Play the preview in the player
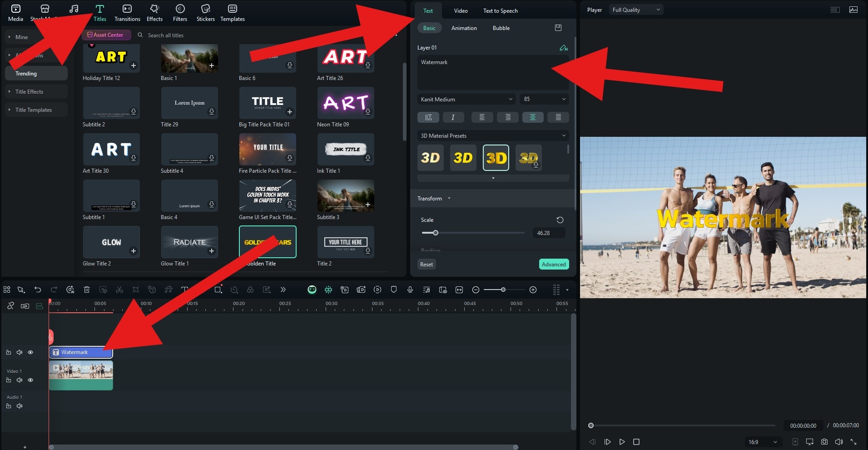The image size is (868, 450). click(622, 442)
